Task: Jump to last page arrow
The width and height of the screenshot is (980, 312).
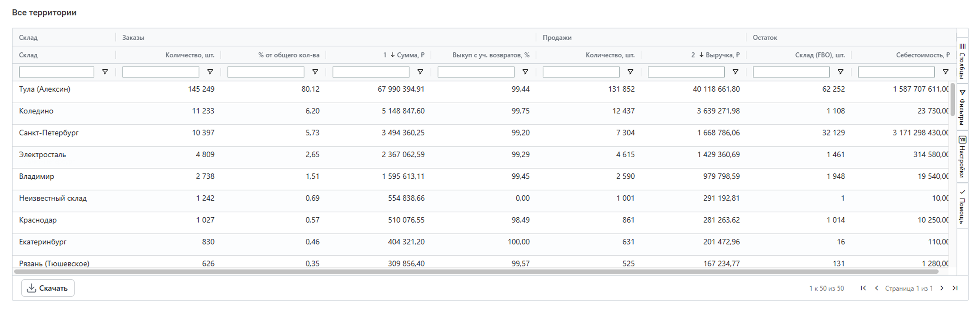Action: tap(955, 288)
